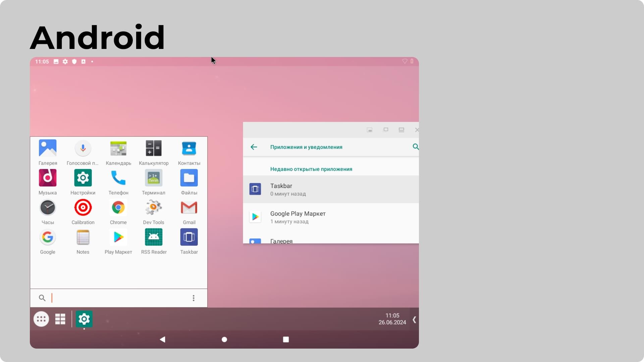Screen dimensions: 644x362
Task: Search in the Settings window
Action: tap(416, 147)
